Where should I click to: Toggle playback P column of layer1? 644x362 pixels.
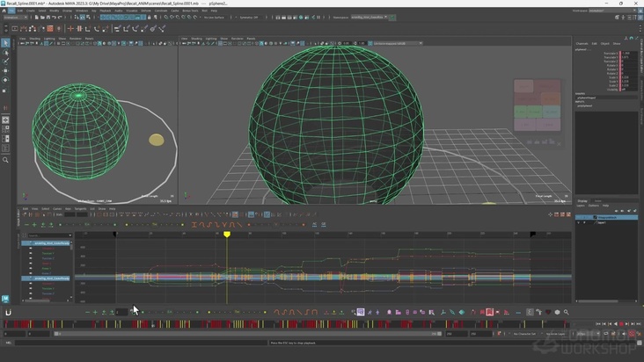tap(584, 222)
